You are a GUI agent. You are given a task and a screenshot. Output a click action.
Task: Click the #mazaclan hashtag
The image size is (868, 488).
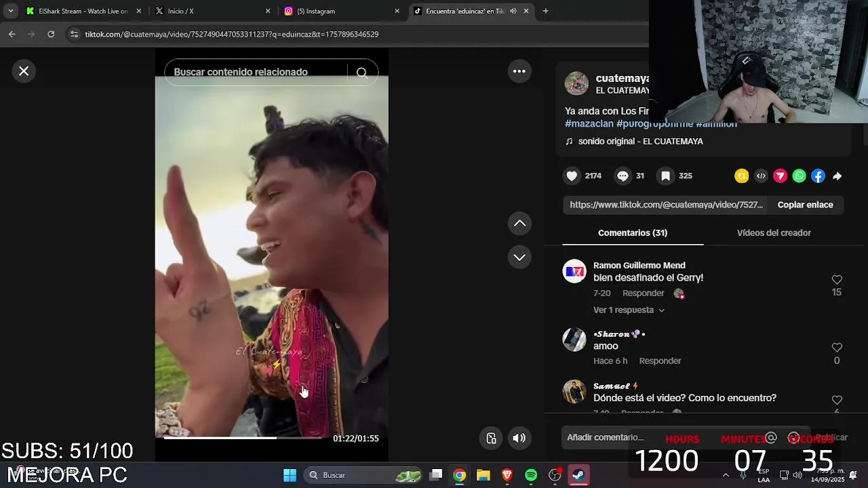point(589,124)
